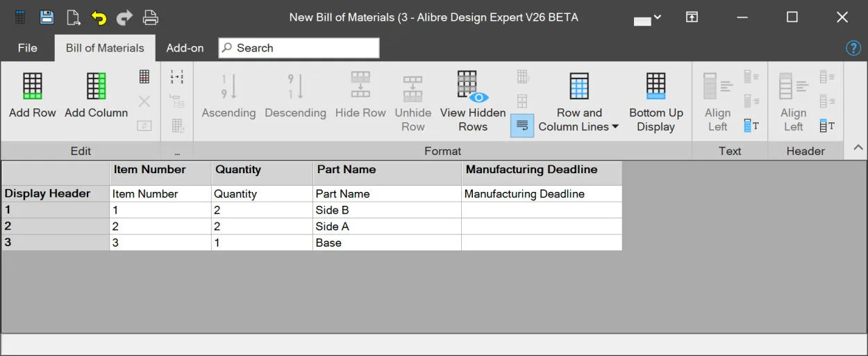Click the Add Row icon

(x=33, y=86)
